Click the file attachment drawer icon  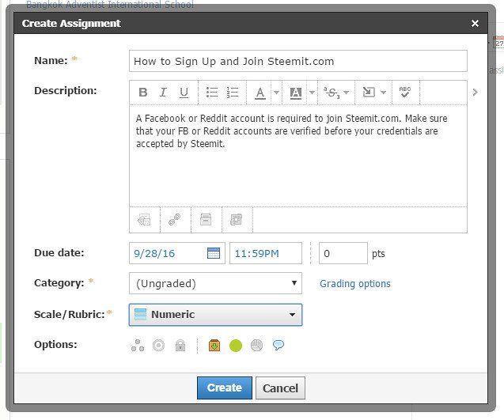pyautogui.click(x=206, y=220)
